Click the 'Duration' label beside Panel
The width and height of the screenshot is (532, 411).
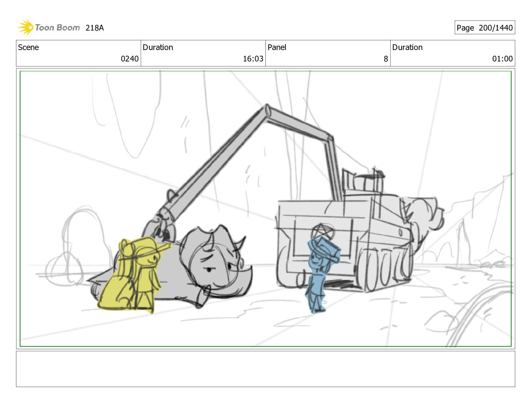407,47
